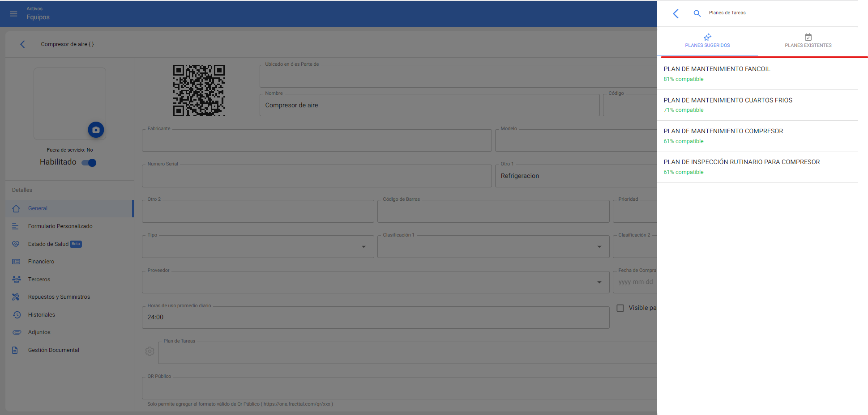Expand the Clasificación 1 dropdown
The height and width of the screenshot is (415, 868).
(599, 247)
